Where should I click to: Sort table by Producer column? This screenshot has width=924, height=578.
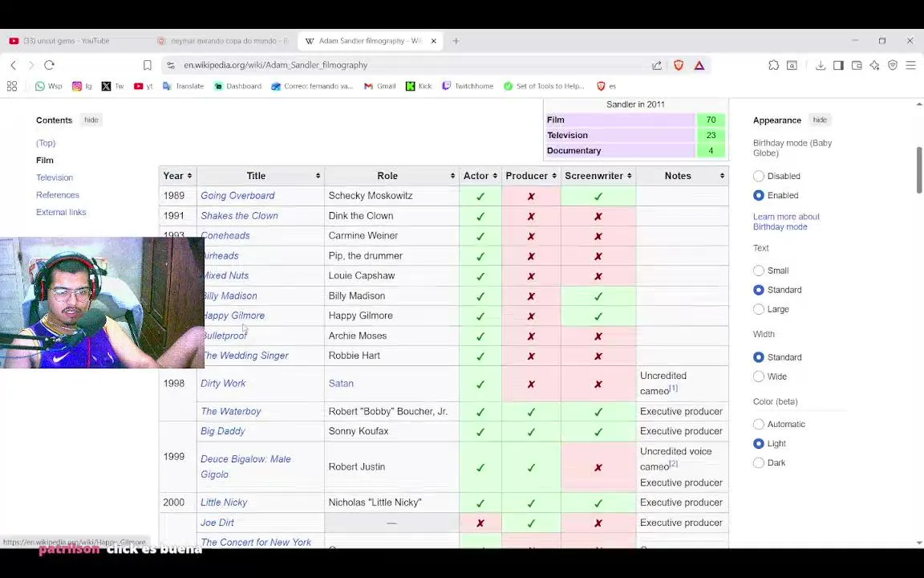(x=531, y=176)
